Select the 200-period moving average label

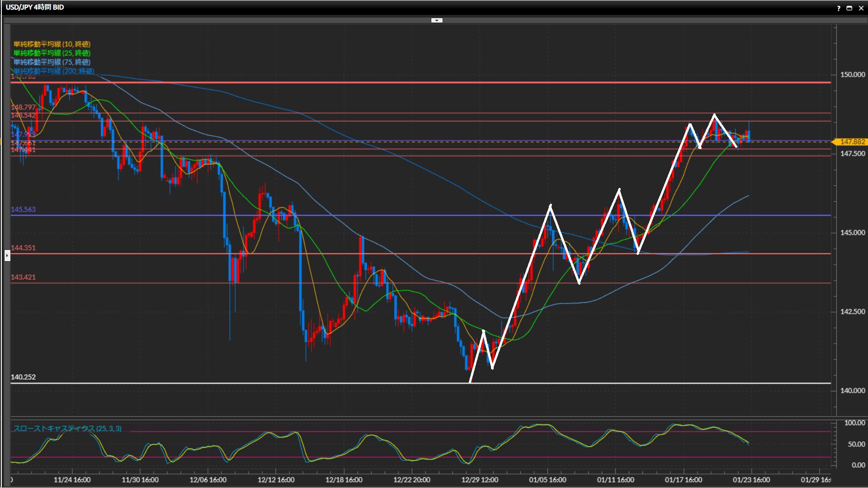(x=53, y=71)
